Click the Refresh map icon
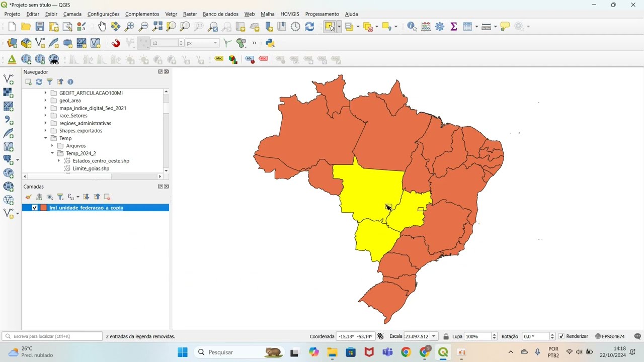The height and width of the screenshot is (362, 644). click(309, 27)
